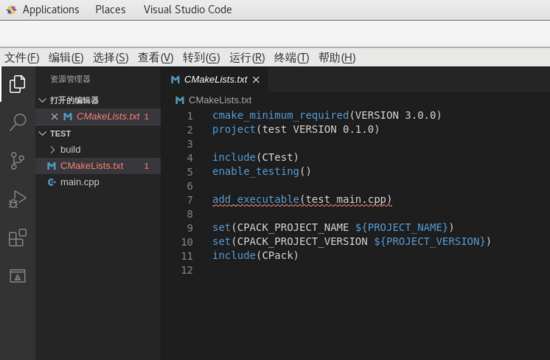Open the Applications system menu
550x360 pixels.
(51, 9)
